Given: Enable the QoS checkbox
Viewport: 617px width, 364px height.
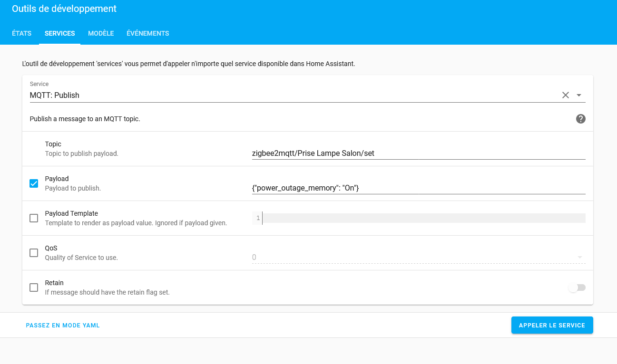Looking at the screenshot, I should 34,253.
